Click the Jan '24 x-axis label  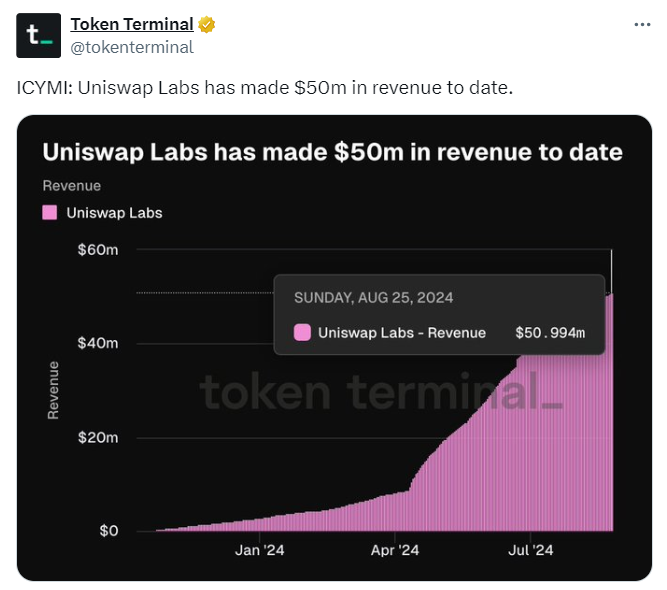[261, 549]
